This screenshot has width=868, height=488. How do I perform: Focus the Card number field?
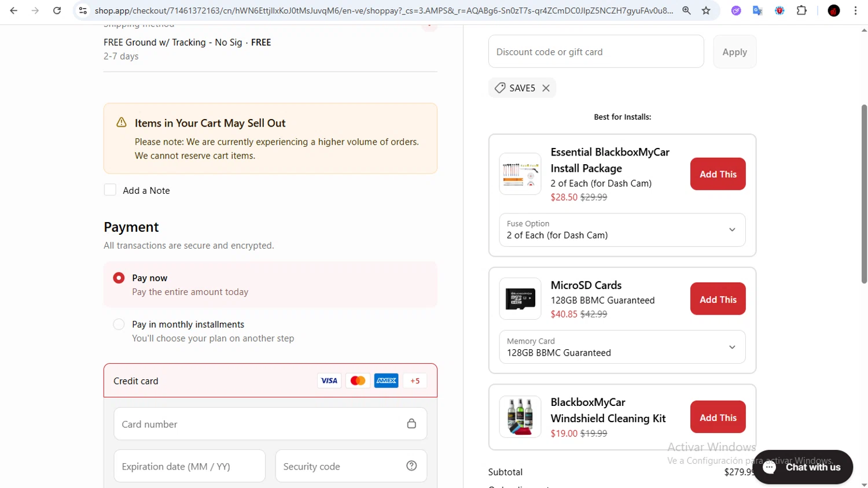coord(270,424)
